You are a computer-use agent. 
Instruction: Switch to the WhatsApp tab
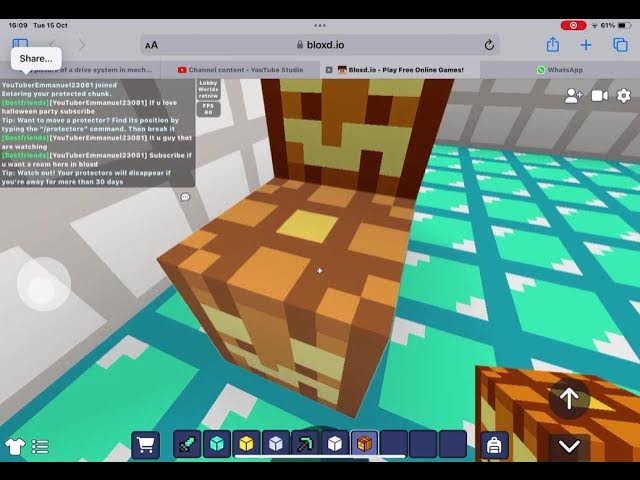pyautogui.click(x=559, y=70)
